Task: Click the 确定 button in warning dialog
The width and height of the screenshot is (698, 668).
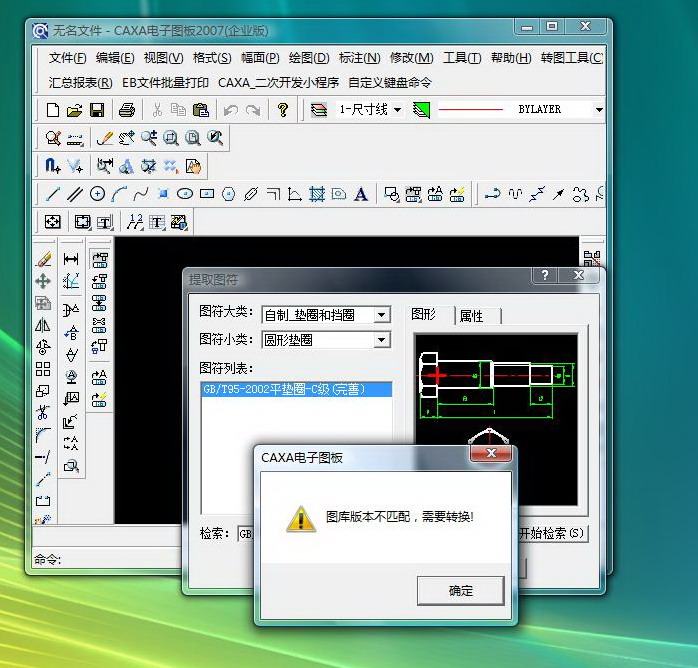Action: click(461, 591)
